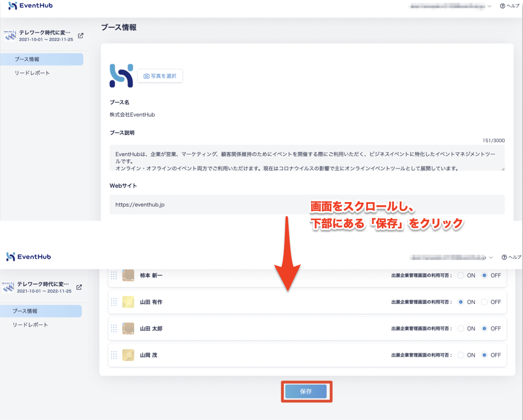Grab the drag handle for 柿本 新一
The image size is (523, 420).
pos(114,276)
